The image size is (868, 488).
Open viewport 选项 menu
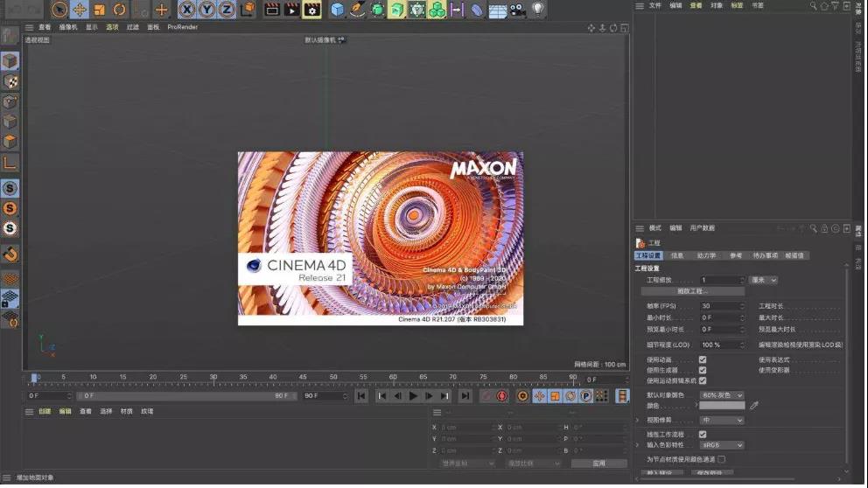pos(112,27)
